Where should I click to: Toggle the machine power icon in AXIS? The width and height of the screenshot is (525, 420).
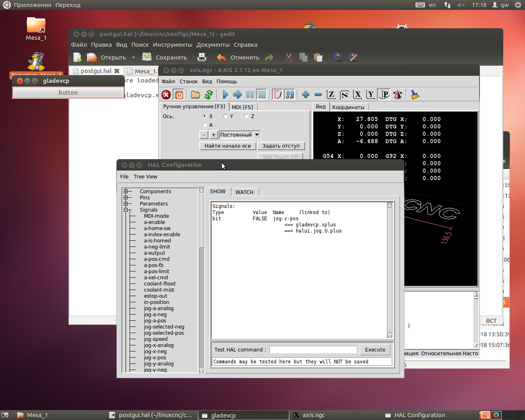tap(179, 95)
